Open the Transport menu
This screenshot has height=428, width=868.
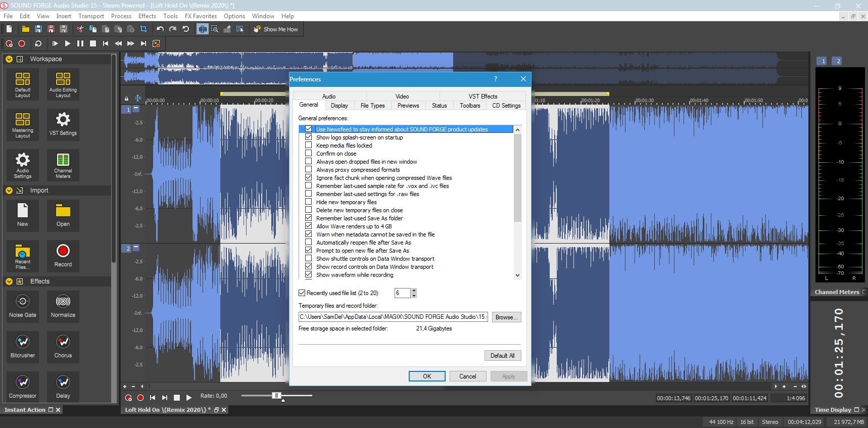tap(91, 16)
